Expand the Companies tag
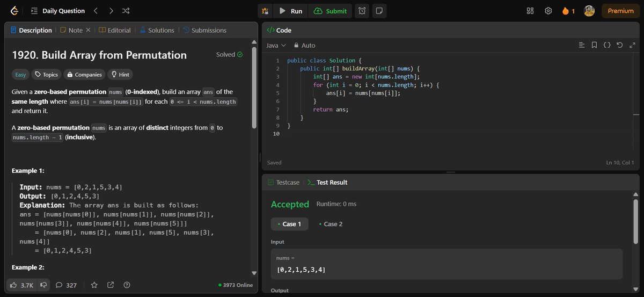Screen dimensions: 644x297 tap(84, 75)
